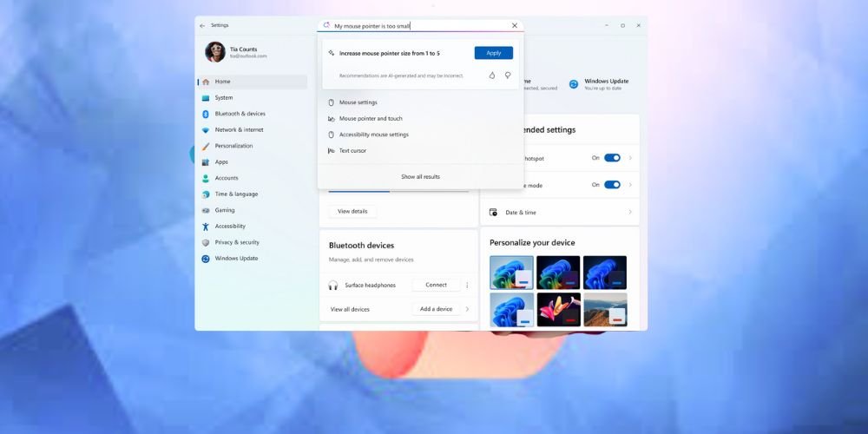Click inside the settings search field
The image size is (868, 434).
click(x=420, y=25)
